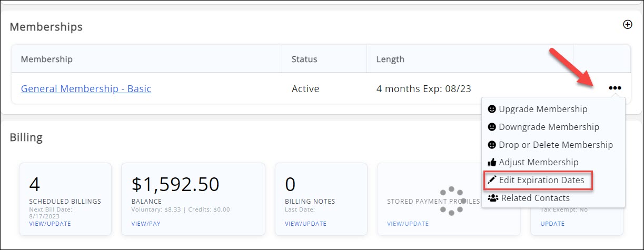The width and height of the screenshot is (644, 250).
Task: Click VIEW/UPDATE under Scheduled Billings
Action: 50,224
